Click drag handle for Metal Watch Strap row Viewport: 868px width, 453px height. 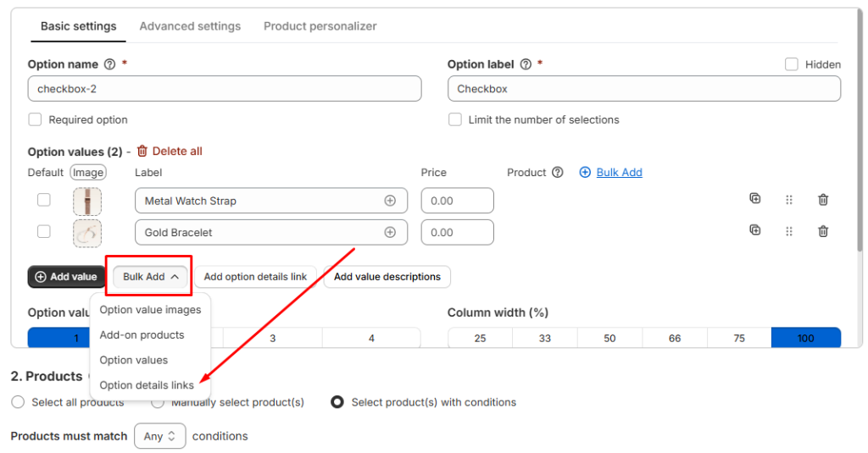point(788,200)
